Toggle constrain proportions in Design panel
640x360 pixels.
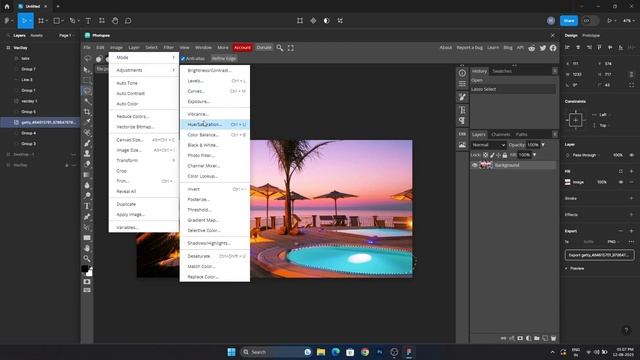(x=631, y=74)
